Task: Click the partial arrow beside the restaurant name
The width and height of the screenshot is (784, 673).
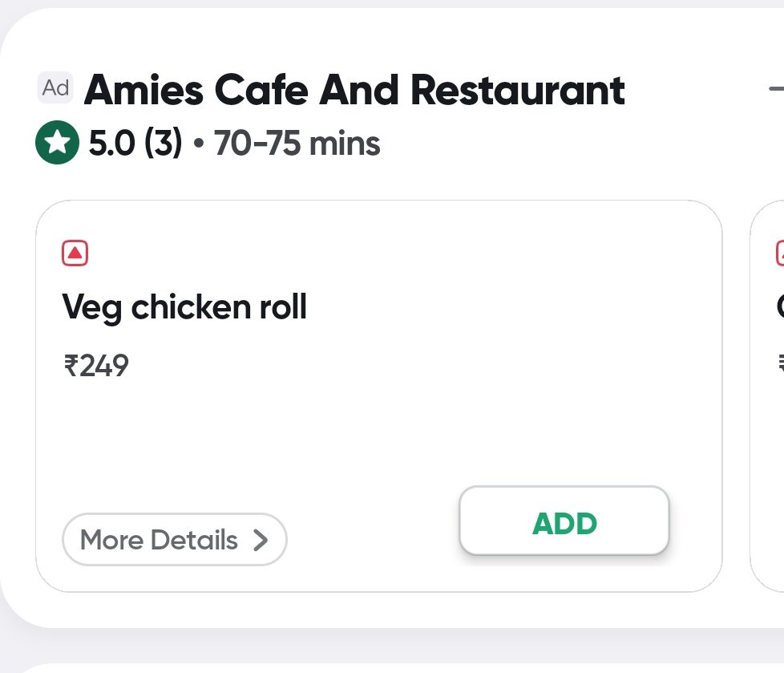Action: 775,90
